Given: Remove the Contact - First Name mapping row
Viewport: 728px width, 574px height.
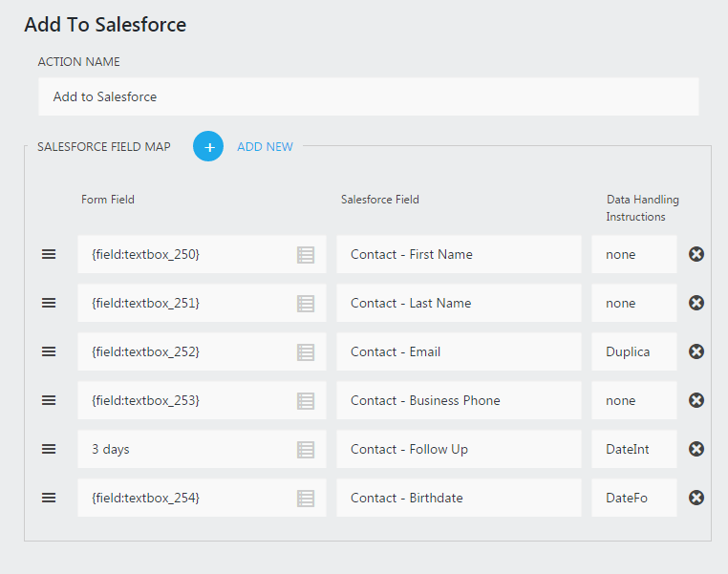Looking at the screenshot, I should click(696, 254).
